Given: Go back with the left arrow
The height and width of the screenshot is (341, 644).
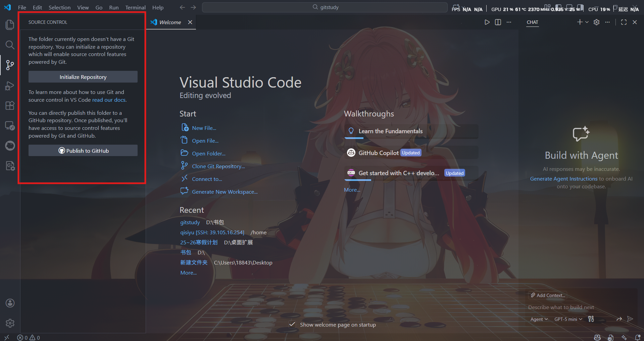Looking at the screenshot, I should pos(182,7).
